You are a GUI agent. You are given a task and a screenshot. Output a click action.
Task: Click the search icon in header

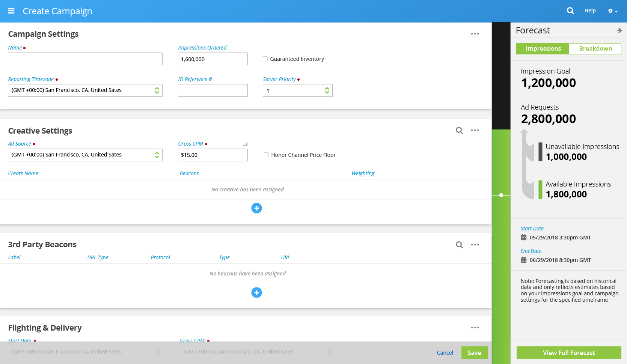tap(570, 11)
